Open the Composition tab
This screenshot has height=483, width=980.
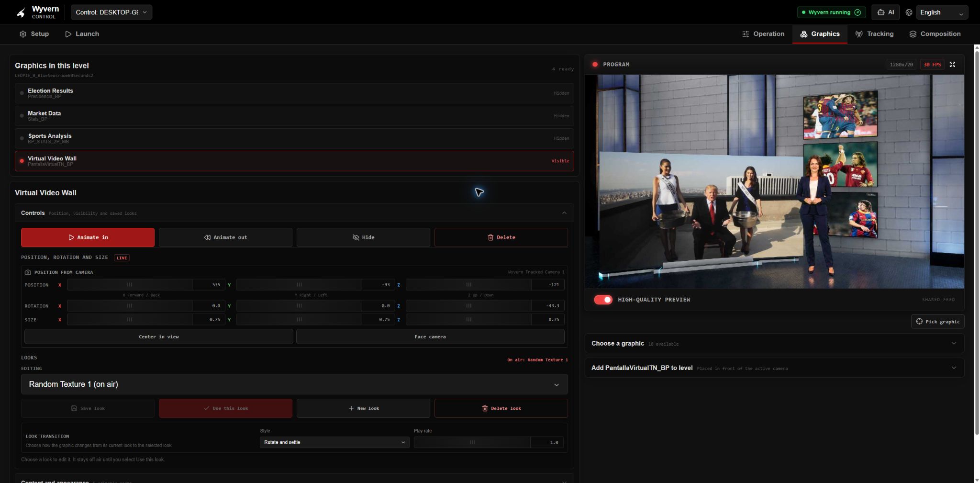tap(935, 34)
